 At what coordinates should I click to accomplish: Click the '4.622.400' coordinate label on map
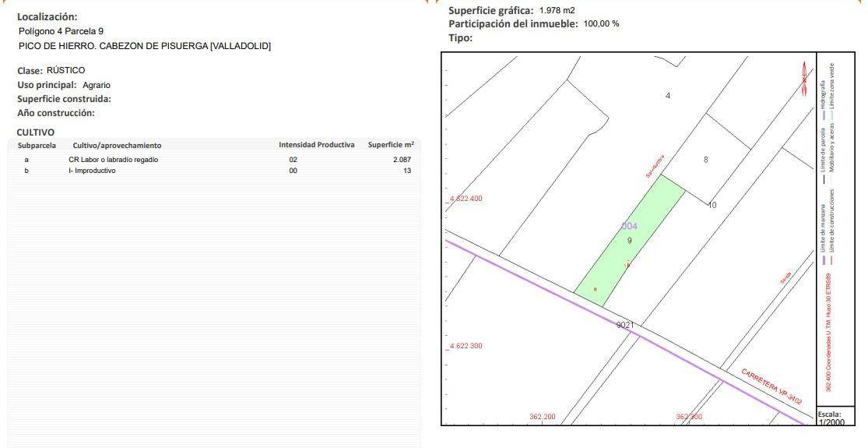(x=466, y=198)
